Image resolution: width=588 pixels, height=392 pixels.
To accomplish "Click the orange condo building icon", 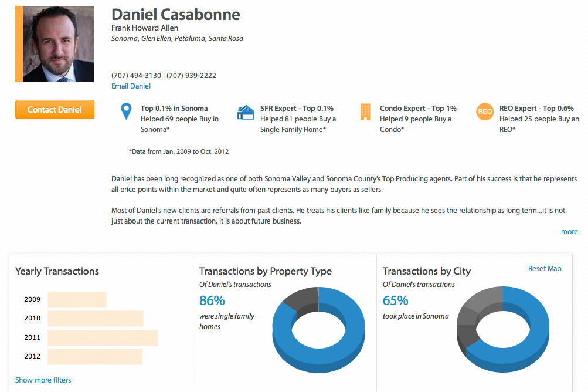I will pyautogui.click(x=365, y=111).
